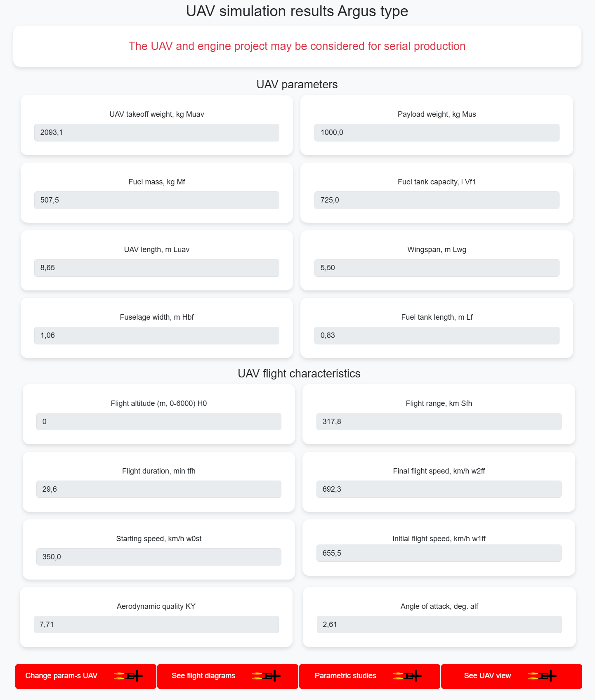
Task: Click the Angle of attack alf field
Action: pyautogui.click(x=439, y=625)
